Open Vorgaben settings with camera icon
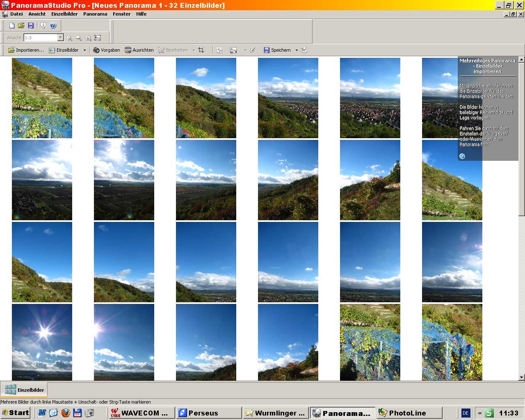The image size is (525, 420). tap(107, 50)
